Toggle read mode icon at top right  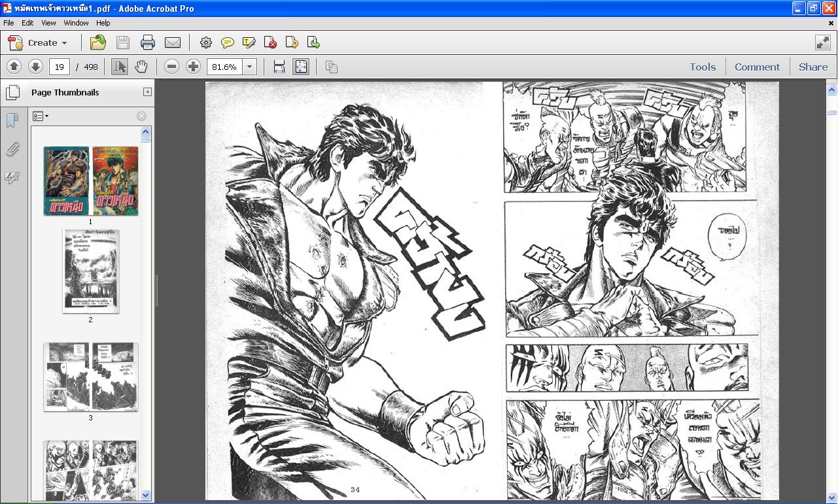(x=823, y=42)
